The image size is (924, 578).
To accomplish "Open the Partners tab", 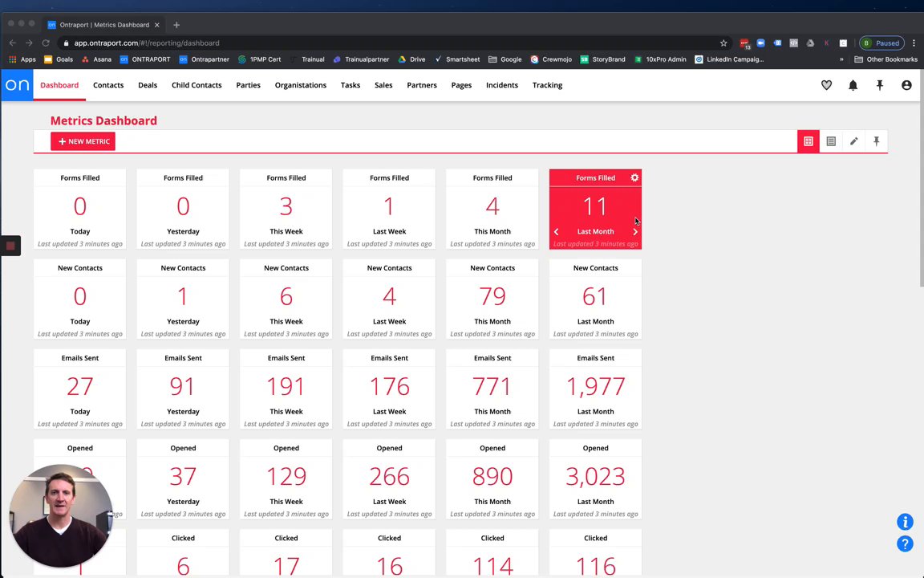I will (422, 85).
